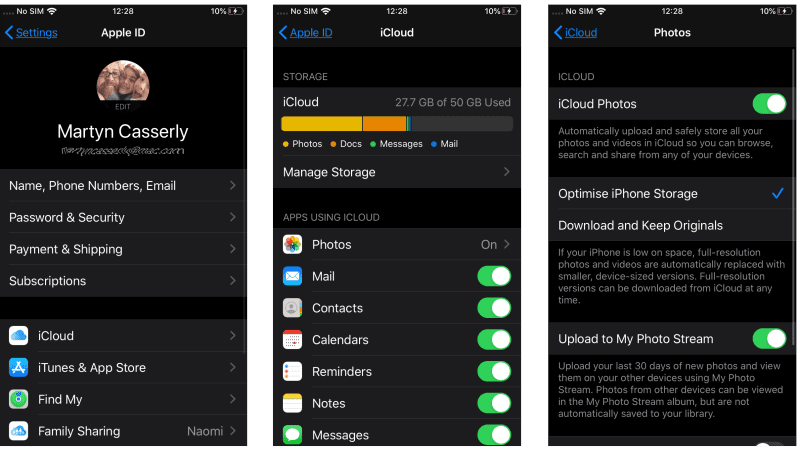Tap the iTunes & App Store icon

[x=18, y=367]
